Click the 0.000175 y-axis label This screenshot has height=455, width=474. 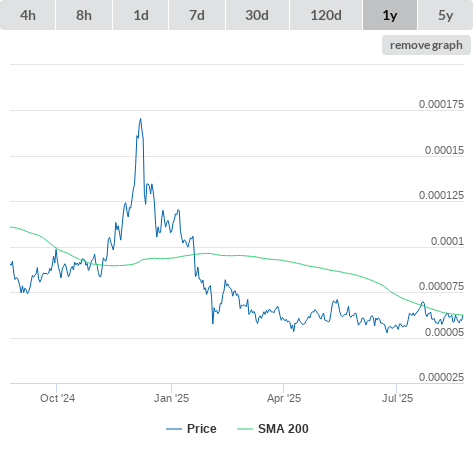pyautogui.click(x=441, y=104)
